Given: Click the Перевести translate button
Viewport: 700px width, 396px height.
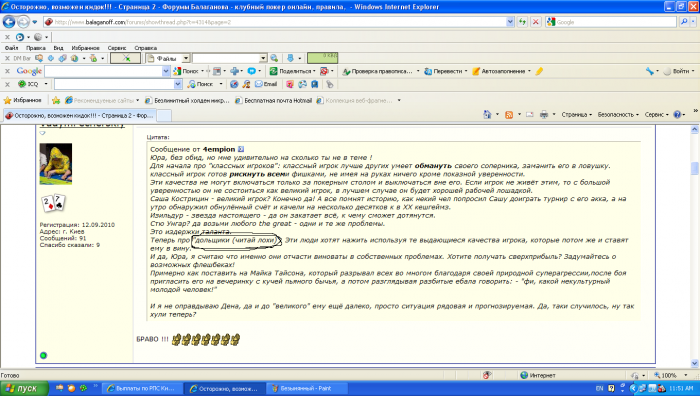Looking at the screenshot, I should (x=445, y=71).
